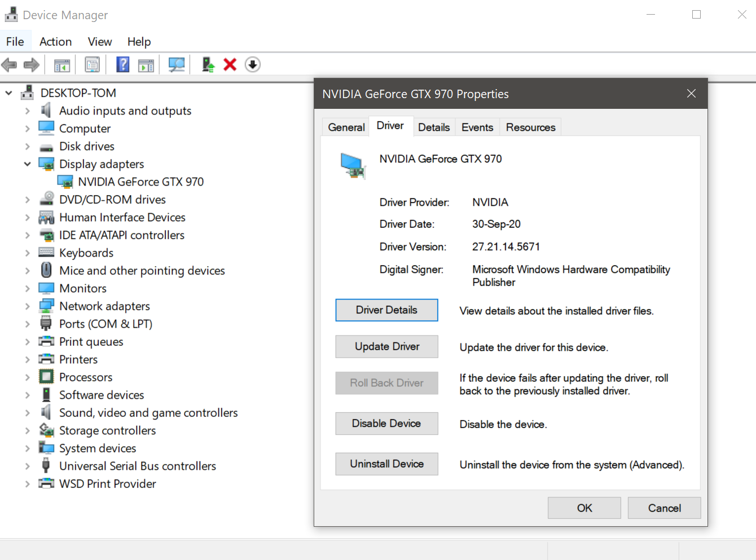Open the Action menu
This screenshot has height=560, width=756.
(x=55, y=42)
